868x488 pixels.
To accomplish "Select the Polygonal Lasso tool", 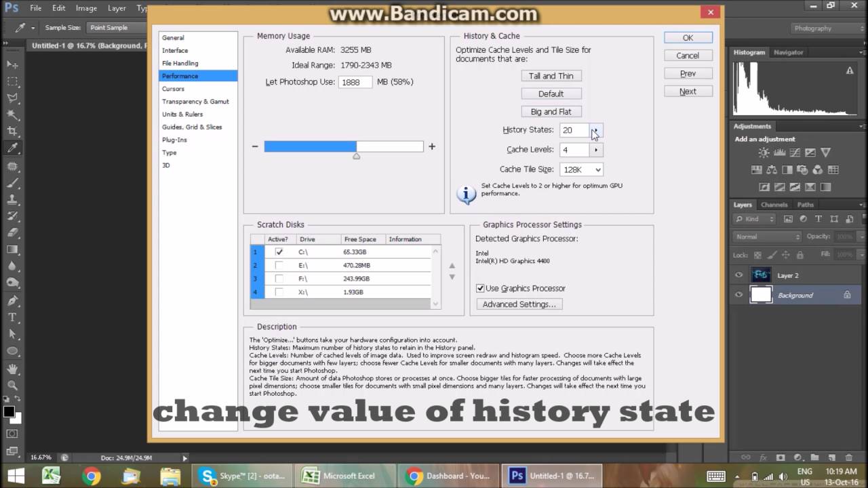I will (x=12, y=98).
